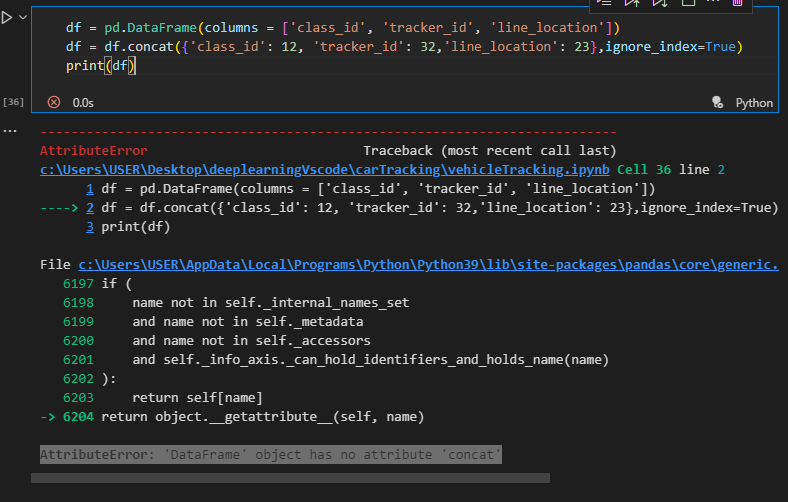
Task: Open the run options chevron beside play
Action: coord(23,18)
